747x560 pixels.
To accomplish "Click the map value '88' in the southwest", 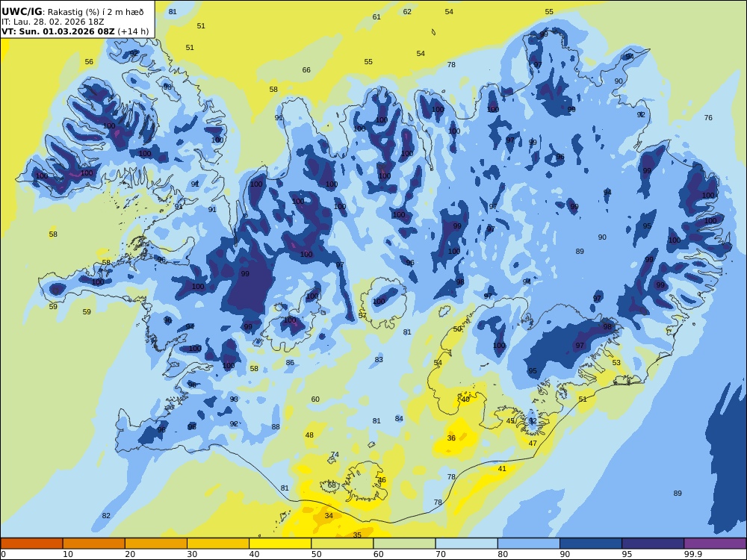I will (276, 426).
